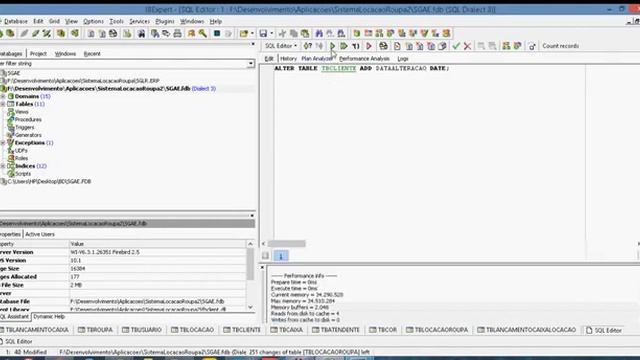Run the query with the green Execute arrow
Screen dimensions: 640x360
332,46
